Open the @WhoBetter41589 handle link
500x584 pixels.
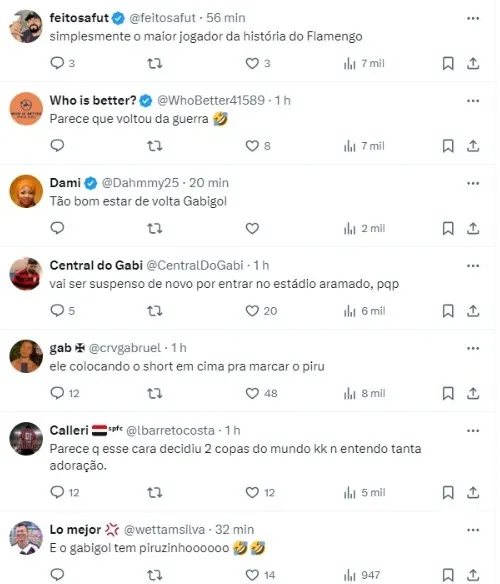click(211, 100)
